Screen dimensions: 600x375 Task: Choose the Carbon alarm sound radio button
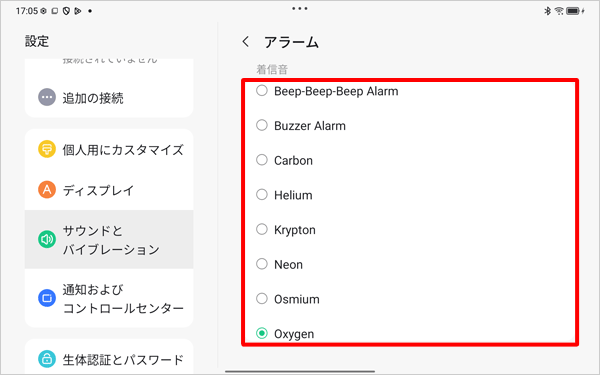click(262, 160)
